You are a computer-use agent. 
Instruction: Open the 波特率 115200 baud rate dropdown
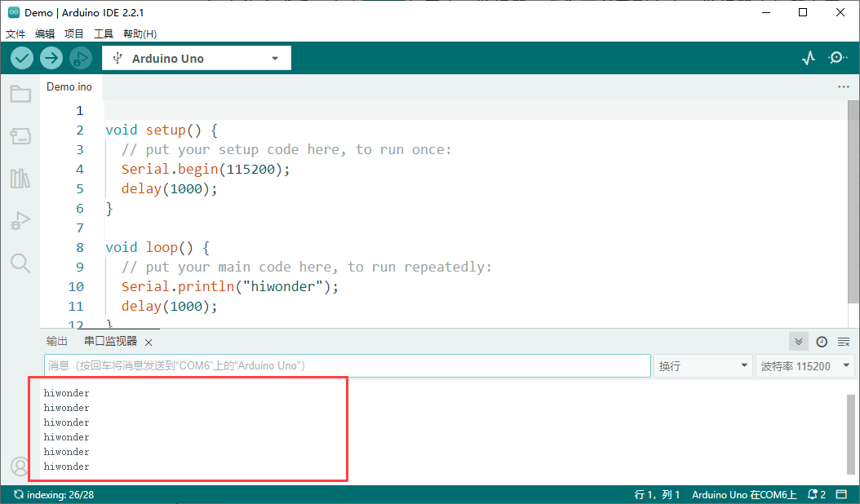tap(805, 366)
